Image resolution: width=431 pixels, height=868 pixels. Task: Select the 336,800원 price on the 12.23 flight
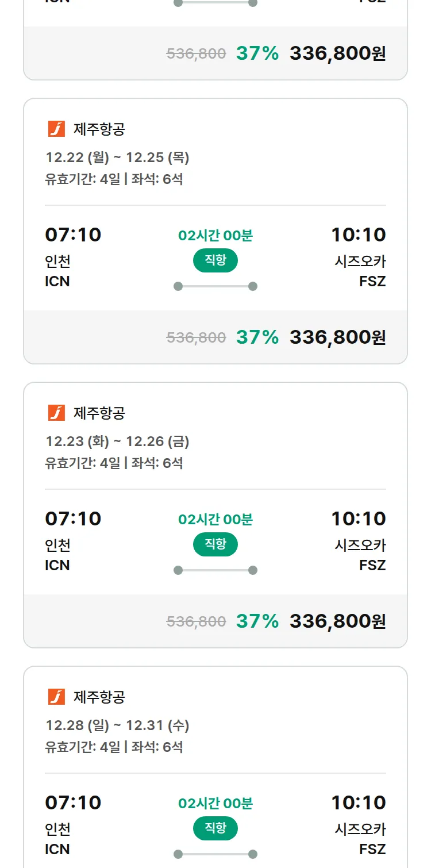tap(337, 621)
